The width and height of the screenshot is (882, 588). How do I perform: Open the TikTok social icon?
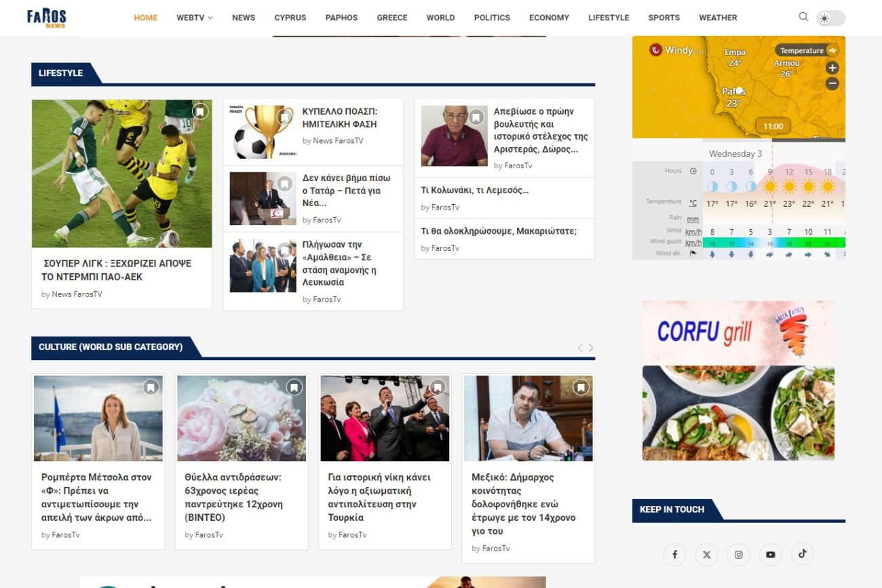802,554
